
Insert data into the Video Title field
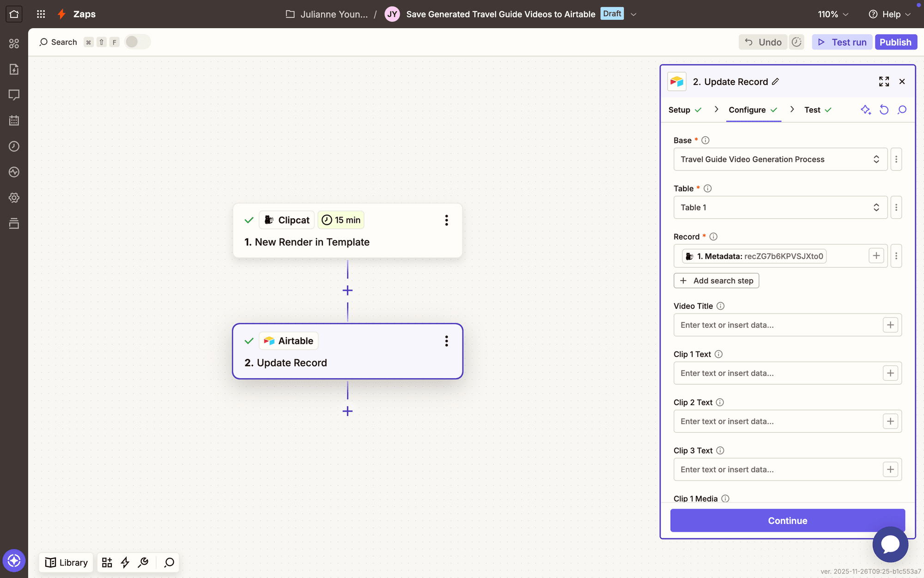coord(891,325)
